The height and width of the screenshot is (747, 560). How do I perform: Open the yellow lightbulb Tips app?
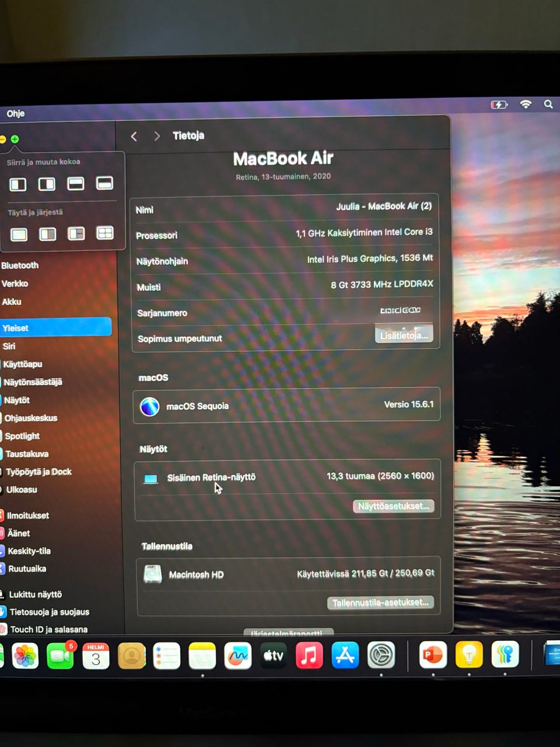(x=469, y=655)
